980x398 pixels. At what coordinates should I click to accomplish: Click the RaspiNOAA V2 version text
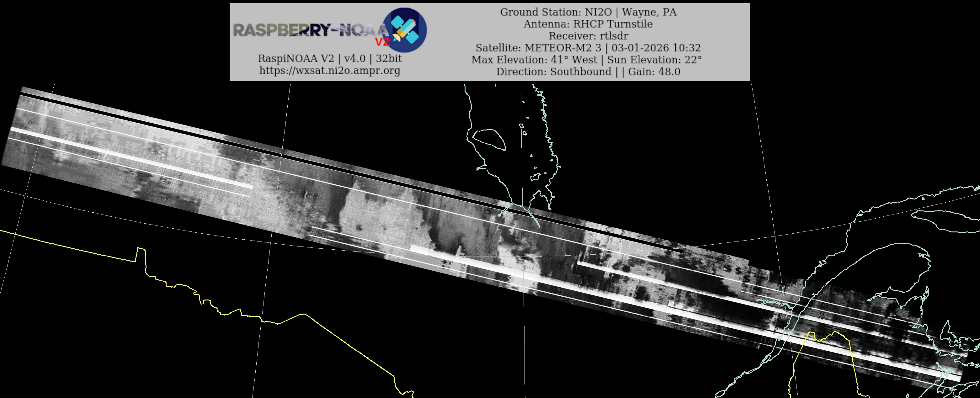pos(329,59)
